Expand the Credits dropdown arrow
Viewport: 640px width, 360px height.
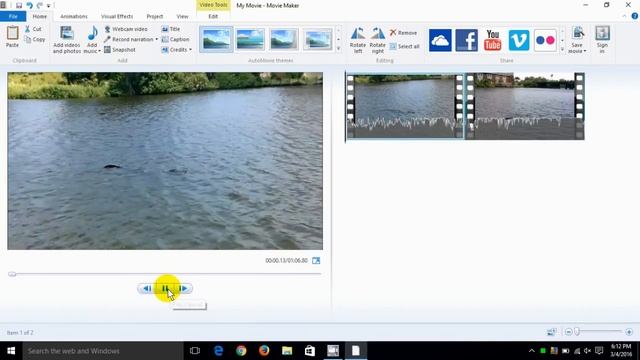190,50
